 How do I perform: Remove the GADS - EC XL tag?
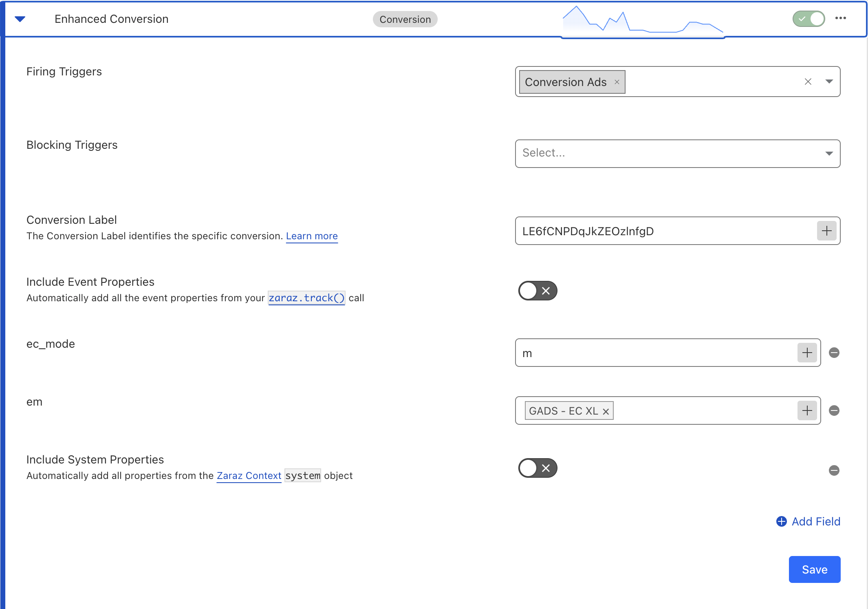[606, 412]
